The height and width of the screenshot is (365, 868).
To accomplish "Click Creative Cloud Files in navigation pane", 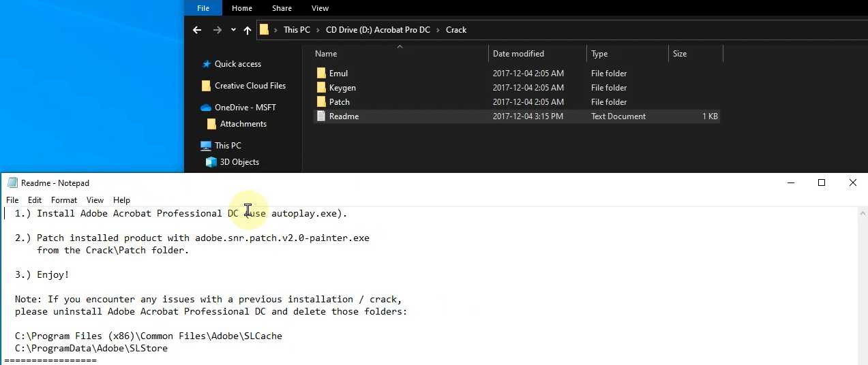I will coord(250,86).
